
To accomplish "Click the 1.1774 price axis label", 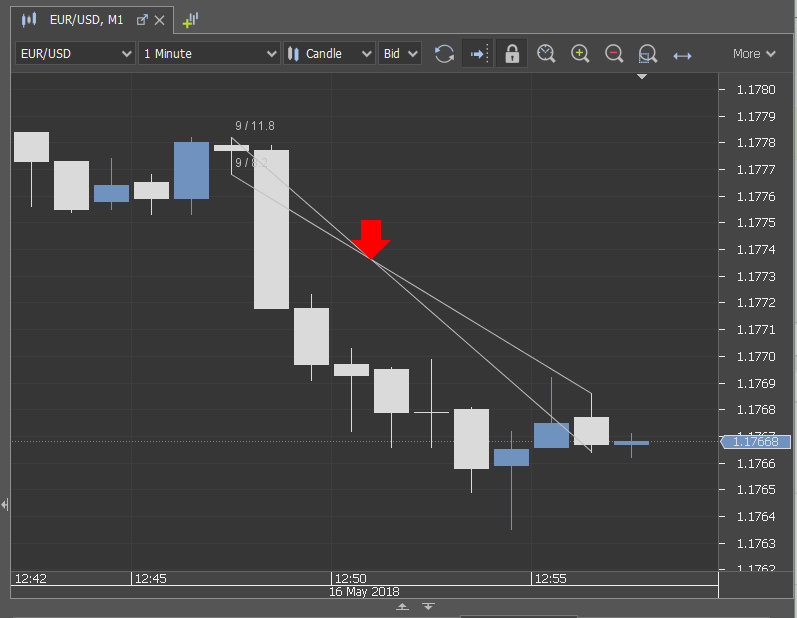I will [756, 250].
